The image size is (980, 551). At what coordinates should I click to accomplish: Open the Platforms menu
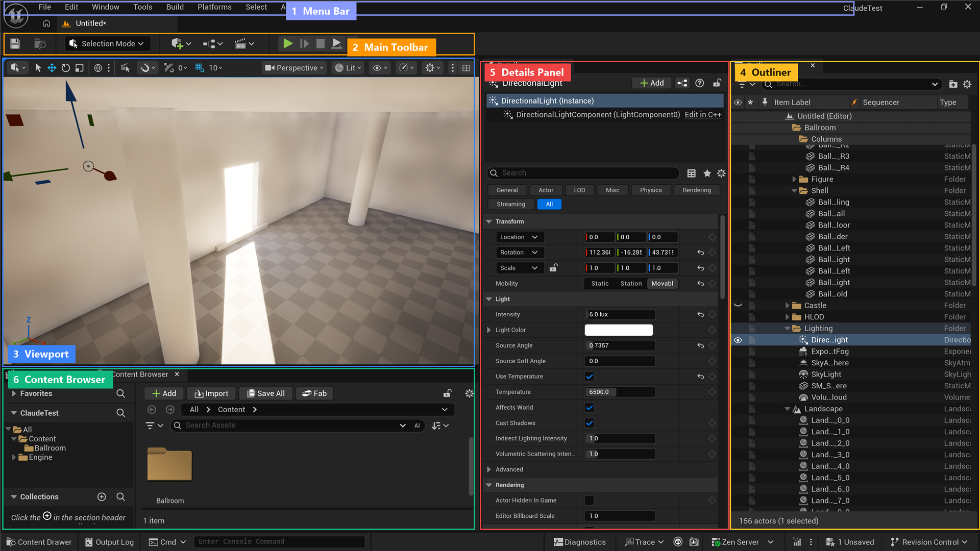(214, 7)
